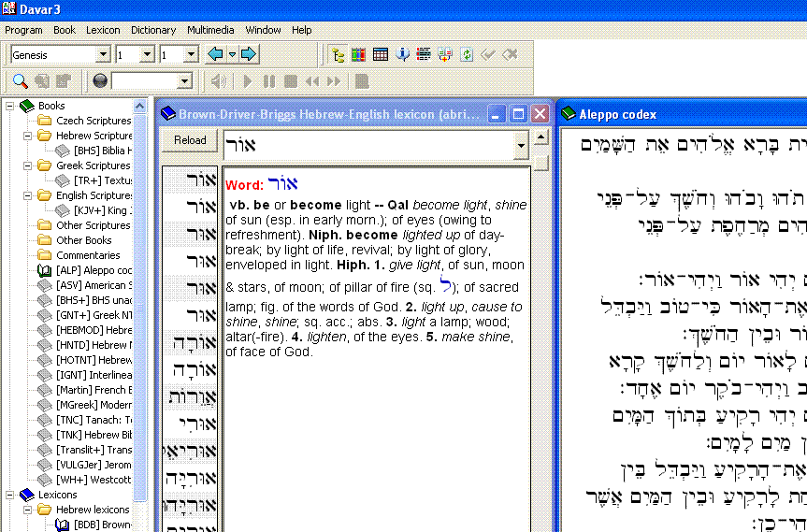Viewport: 807px width, 532px height.
Task: Click the Play playback button
Action: tap(248, 81)
